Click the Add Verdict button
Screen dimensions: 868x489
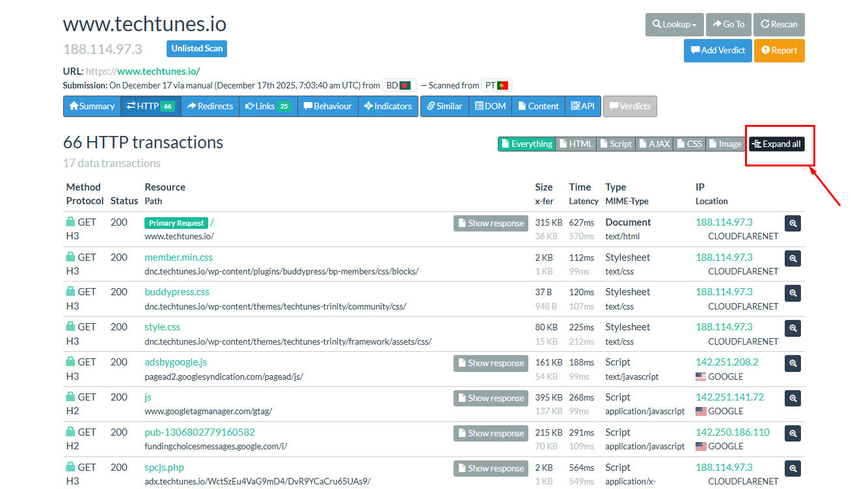tap(718, 51)
